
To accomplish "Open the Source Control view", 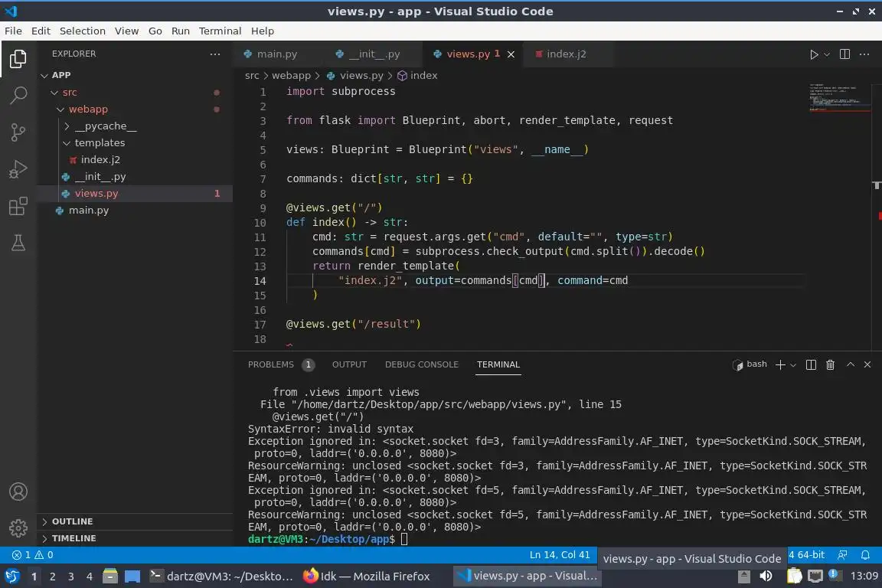I will click(x=18, y=132).
